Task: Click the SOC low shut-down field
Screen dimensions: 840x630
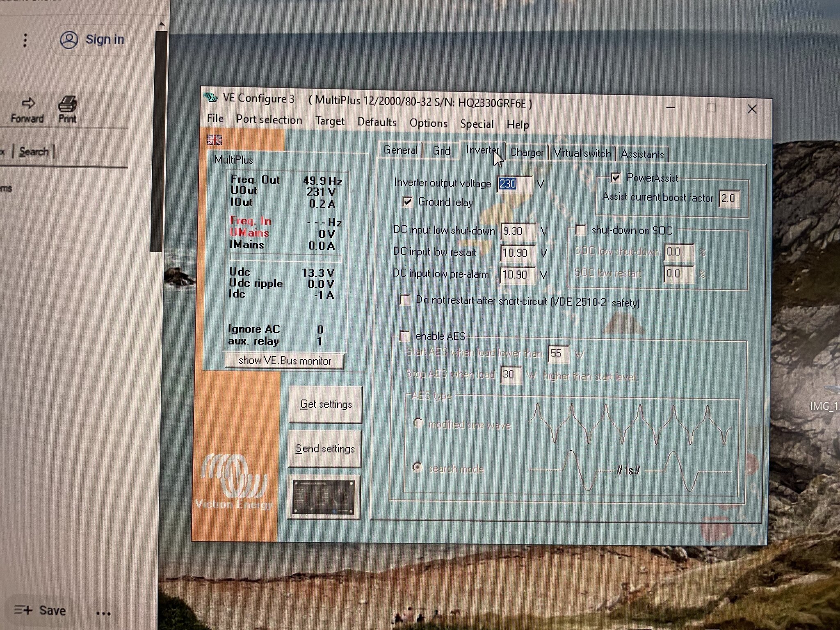Action: [679, 251]
